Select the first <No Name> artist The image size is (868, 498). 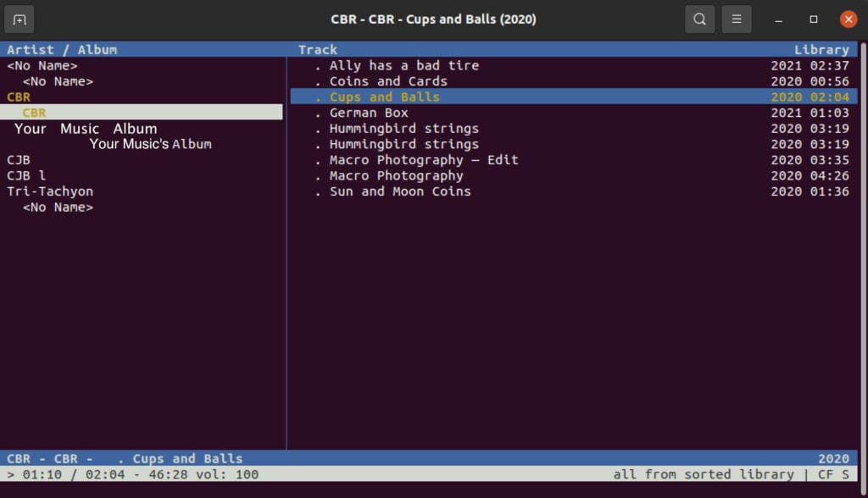click(x=42, y=65)
